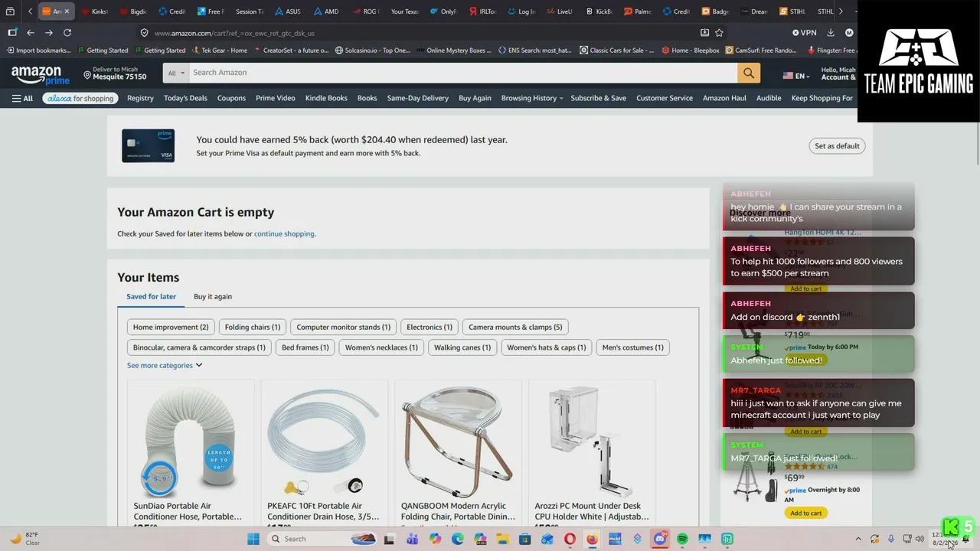Open the sidebar panel icon left of back
This screenshot has width=980, height=551.
click(x=12, y=33)
